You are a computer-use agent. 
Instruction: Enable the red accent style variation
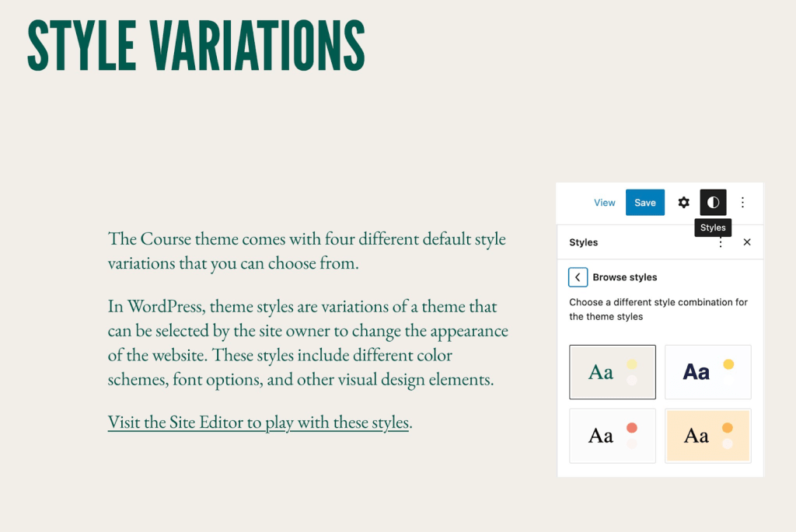tap(613, 435)
